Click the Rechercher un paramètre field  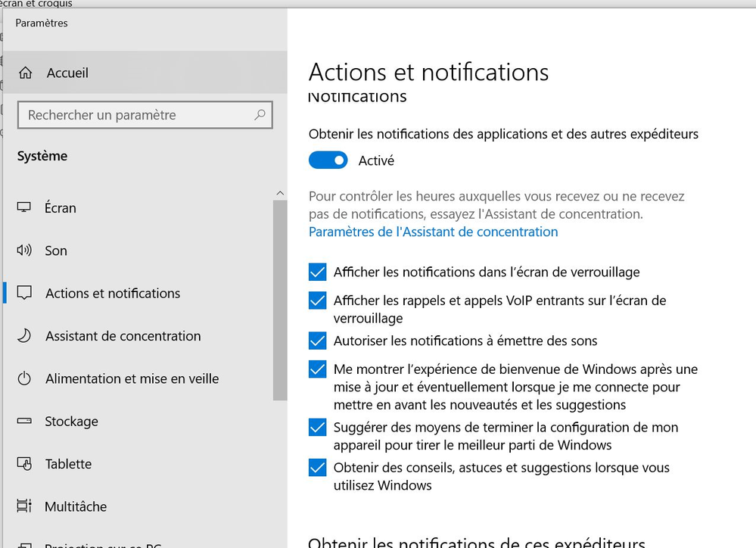136,115
